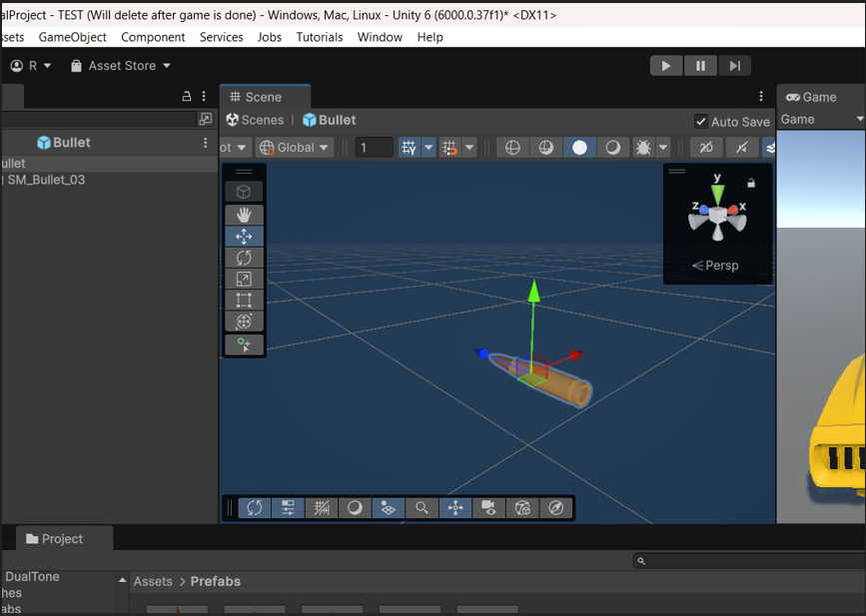Open snap increment dropdown arrow
The height and width of the screenshot is (616, 866).
469,148
